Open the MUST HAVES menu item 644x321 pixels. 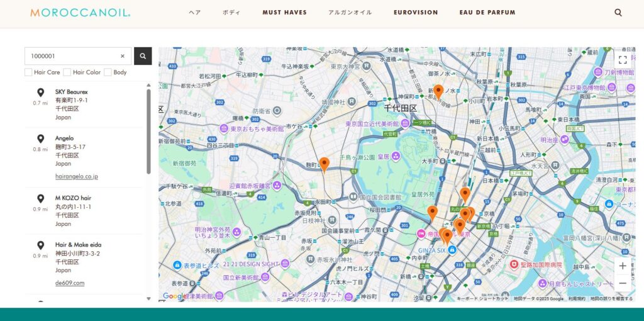[284, 13]
